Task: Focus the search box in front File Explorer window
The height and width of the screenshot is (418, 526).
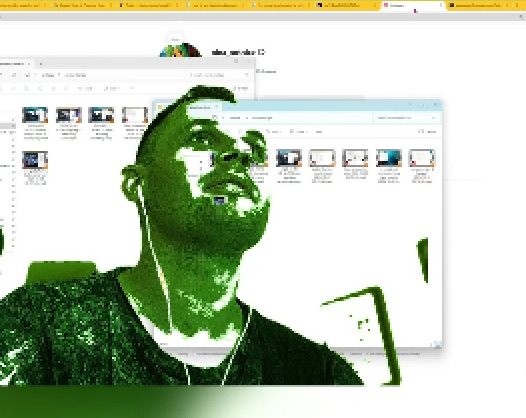Action: coord(406,118)
